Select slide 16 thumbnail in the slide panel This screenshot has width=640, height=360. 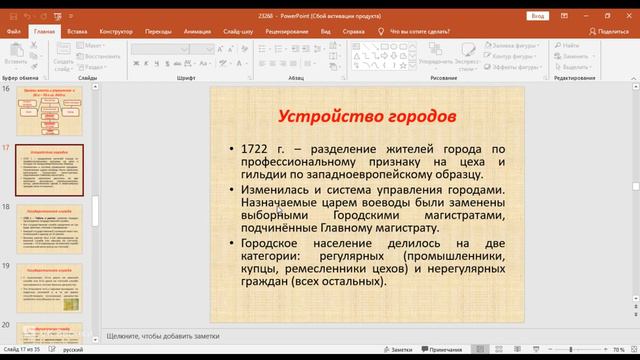click(49, 111)
